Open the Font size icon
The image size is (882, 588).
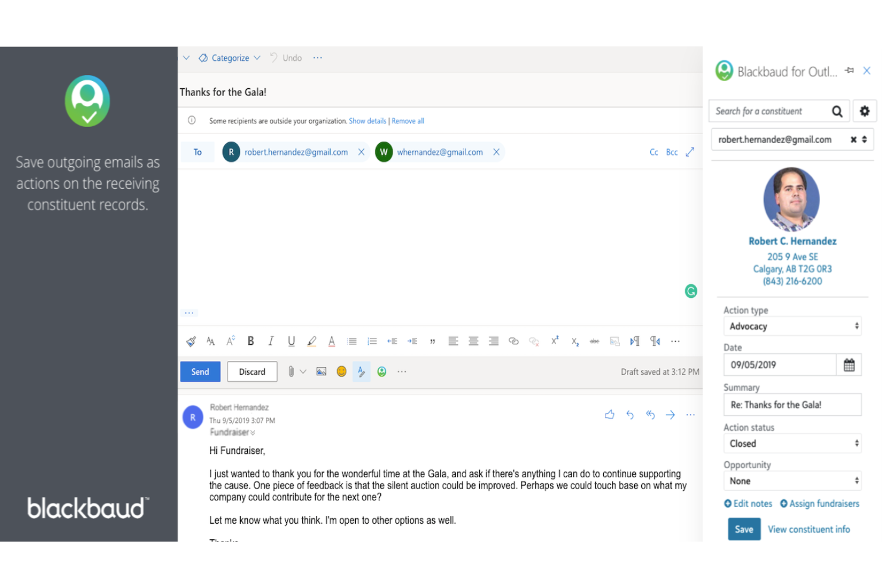pyautogui.click(x=231, y=341)
